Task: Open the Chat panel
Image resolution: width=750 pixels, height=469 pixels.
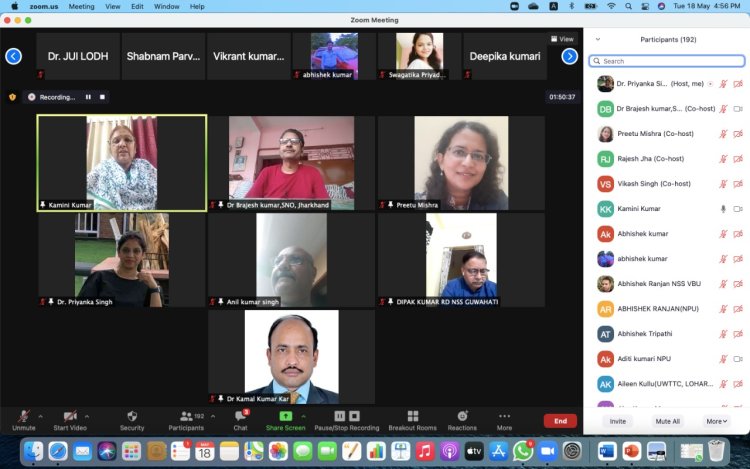Action: [x=240, y=416]
